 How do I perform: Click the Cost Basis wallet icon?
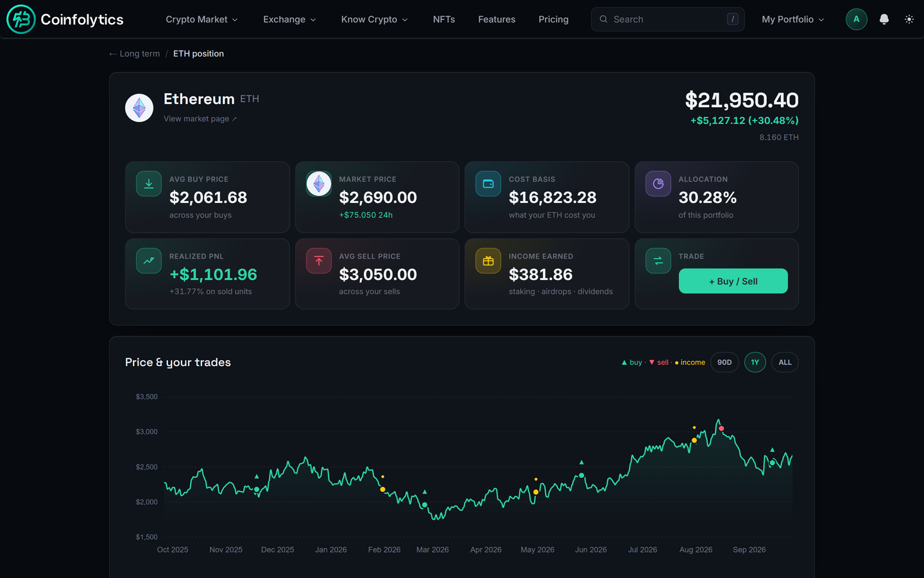point(488,184)
